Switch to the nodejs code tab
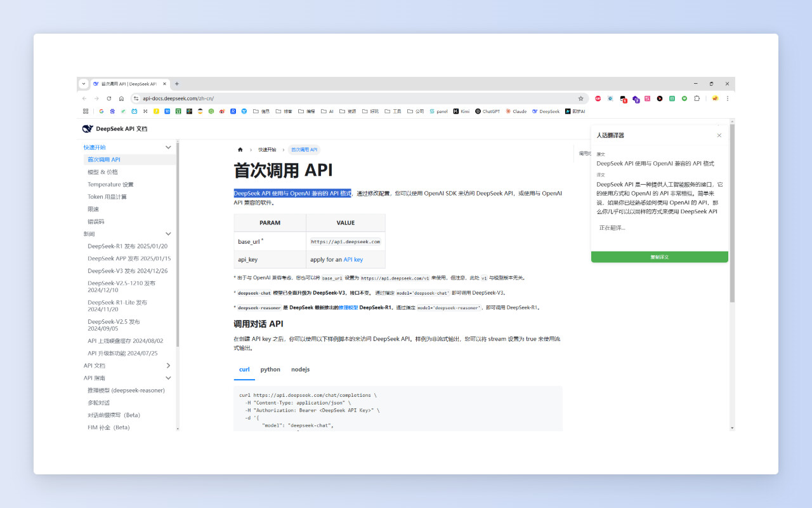The image size is (812, 508). (301, 369)
